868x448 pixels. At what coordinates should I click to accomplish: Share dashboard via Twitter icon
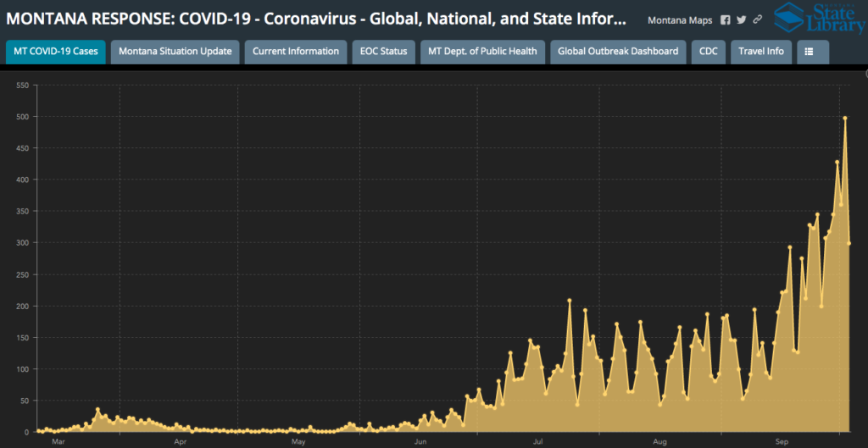(x=741, y=20)
